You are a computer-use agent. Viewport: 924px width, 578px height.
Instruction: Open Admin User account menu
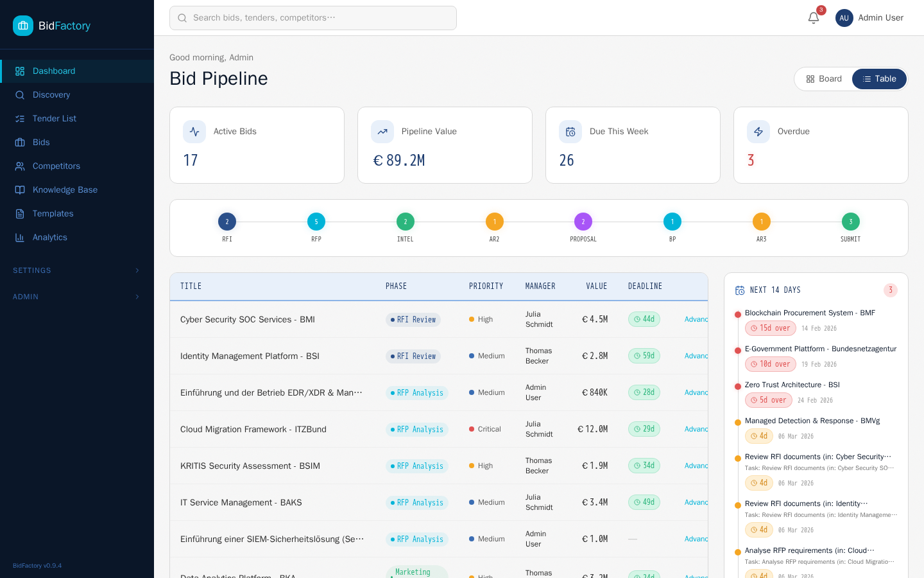[869, 18]
